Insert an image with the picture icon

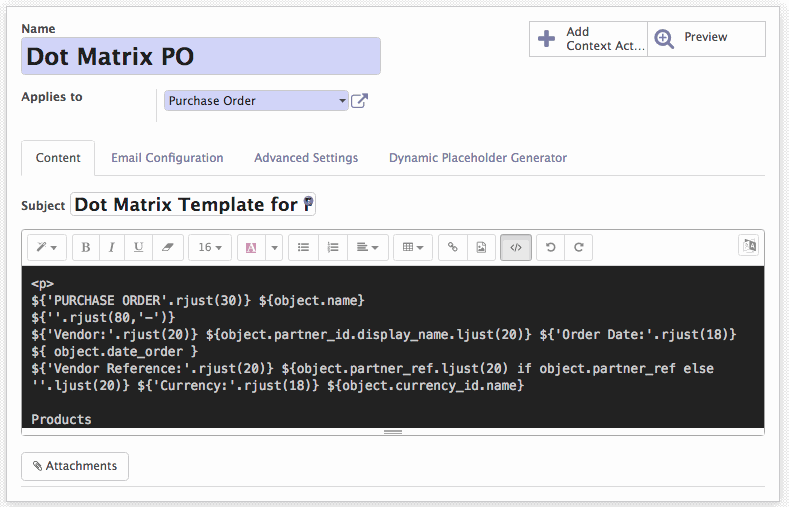(x=482, y=247)
